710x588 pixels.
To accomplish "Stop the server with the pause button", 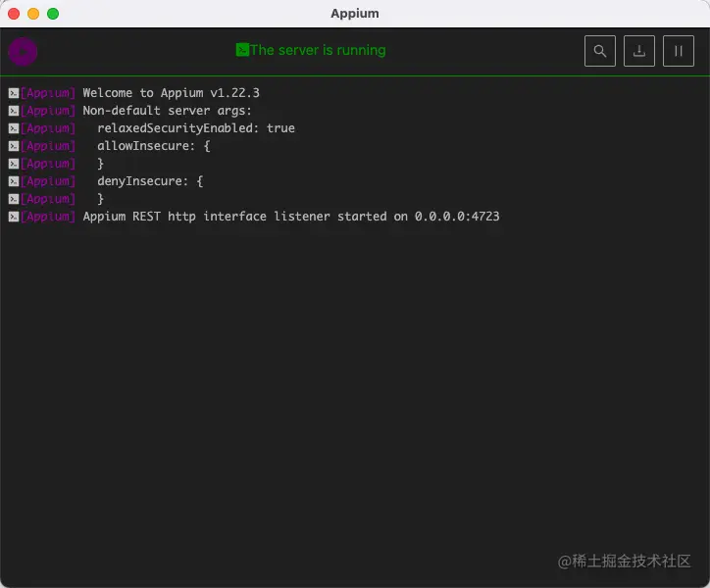I will point(678,51).
